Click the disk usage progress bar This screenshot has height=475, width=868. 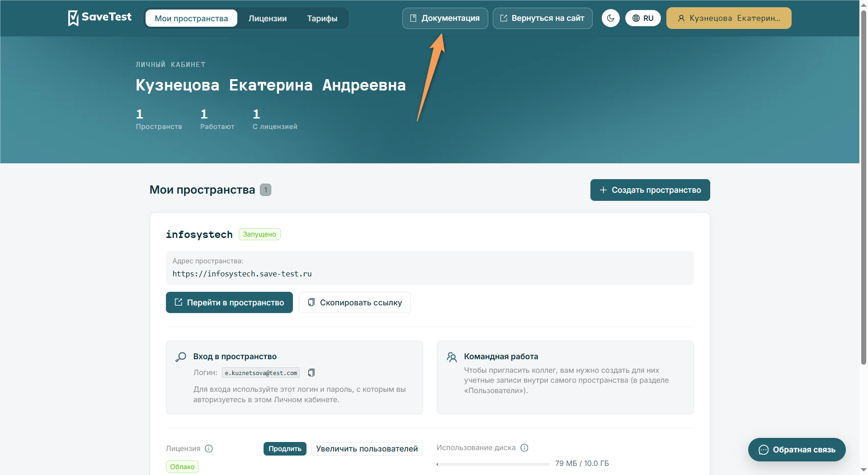click(493, 464)
